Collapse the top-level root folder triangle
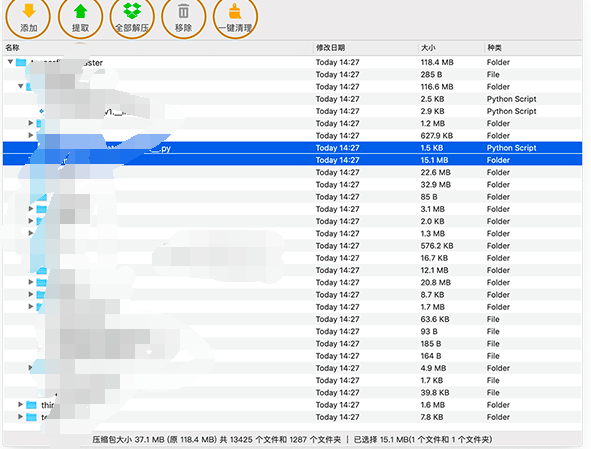 click(x=11, y=62)
